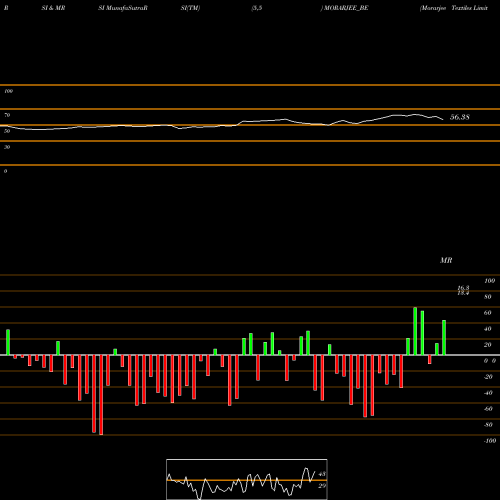Click the 80 label on the MR axis
This screenshot has width=500, height=500.
click(x=488, y=297)
